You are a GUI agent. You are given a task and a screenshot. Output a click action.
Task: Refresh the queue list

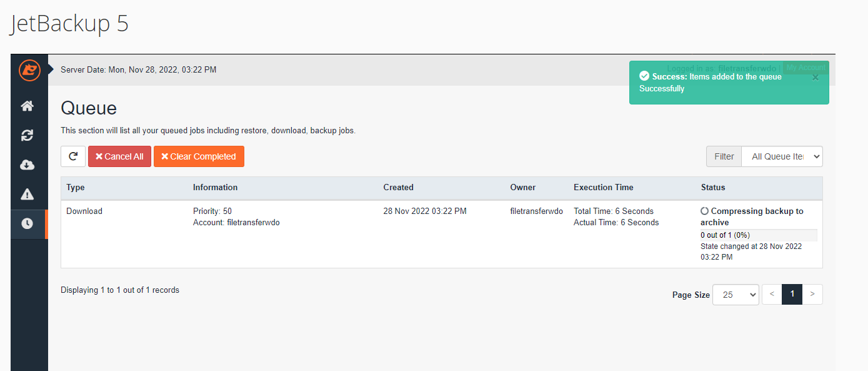[x=73, y=156]
